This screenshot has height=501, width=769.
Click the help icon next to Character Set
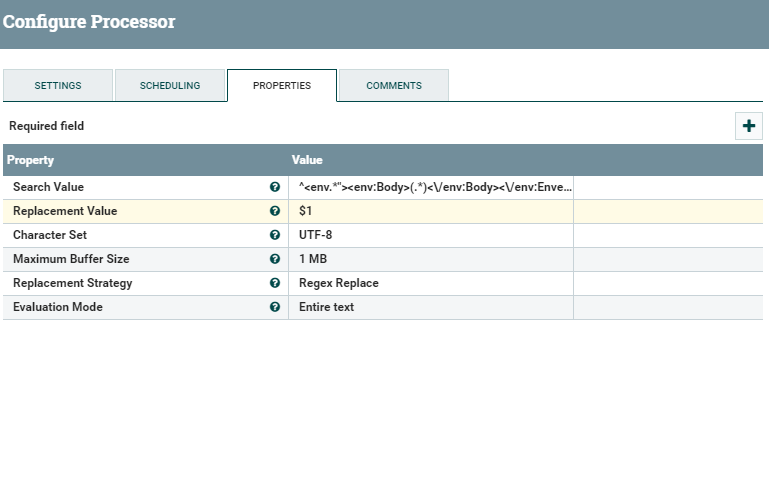click(x=275, y=235)
